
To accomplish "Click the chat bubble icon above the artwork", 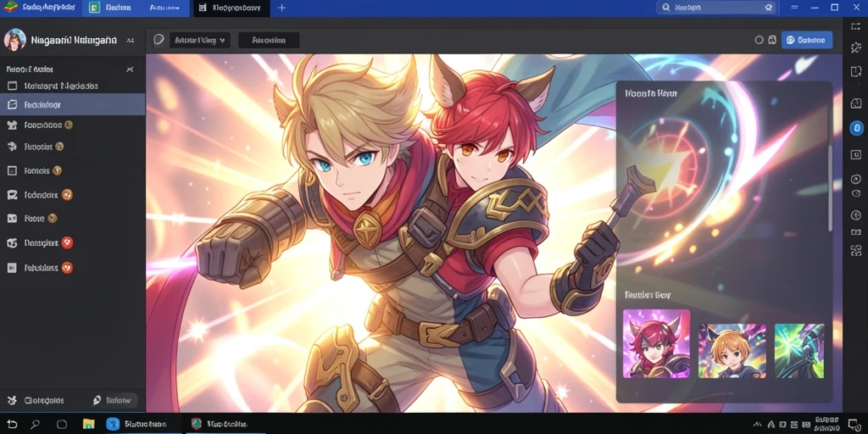I will click(x=159, y=40).
